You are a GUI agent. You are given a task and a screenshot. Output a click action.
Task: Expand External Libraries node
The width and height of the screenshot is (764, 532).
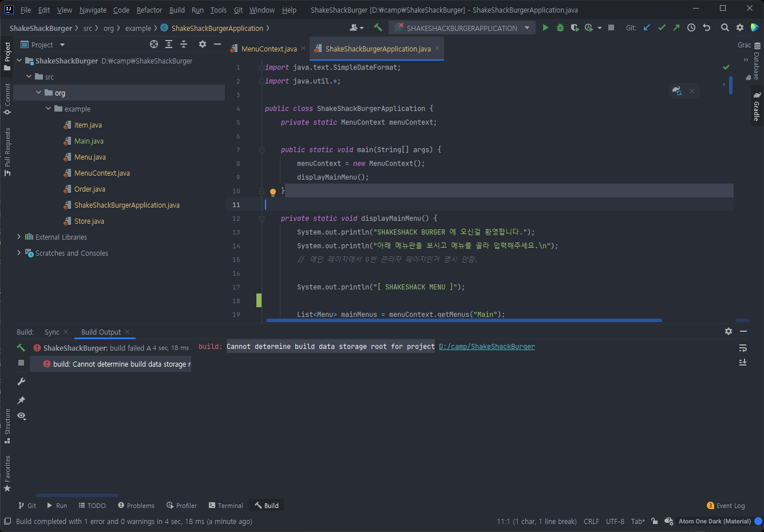point(19,237)
